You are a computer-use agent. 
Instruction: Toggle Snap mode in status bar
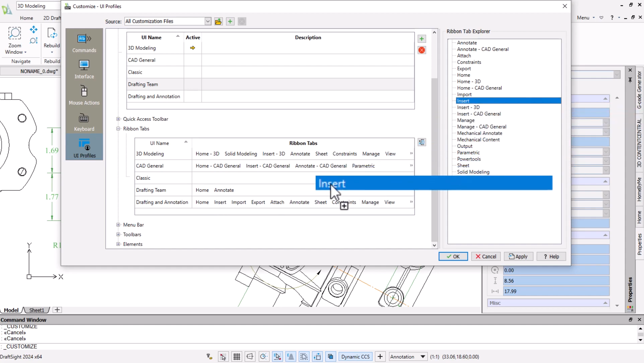click(x=223, y=357)
